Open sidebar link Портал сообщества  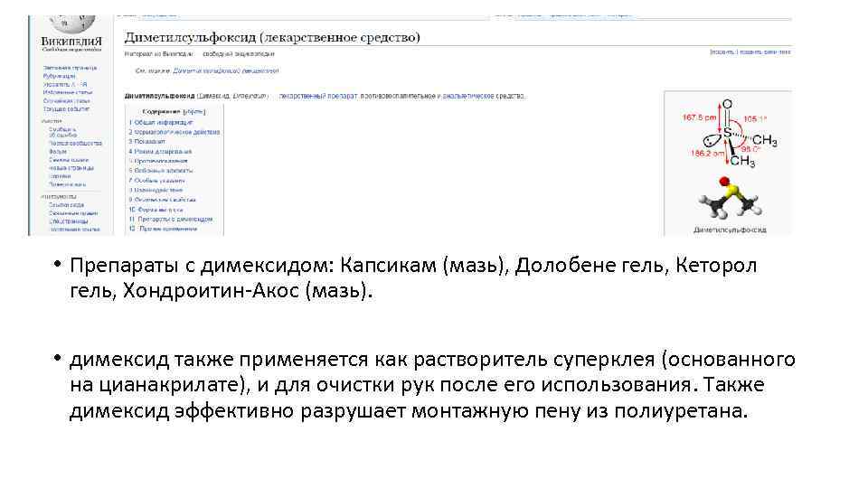(75, 143)
